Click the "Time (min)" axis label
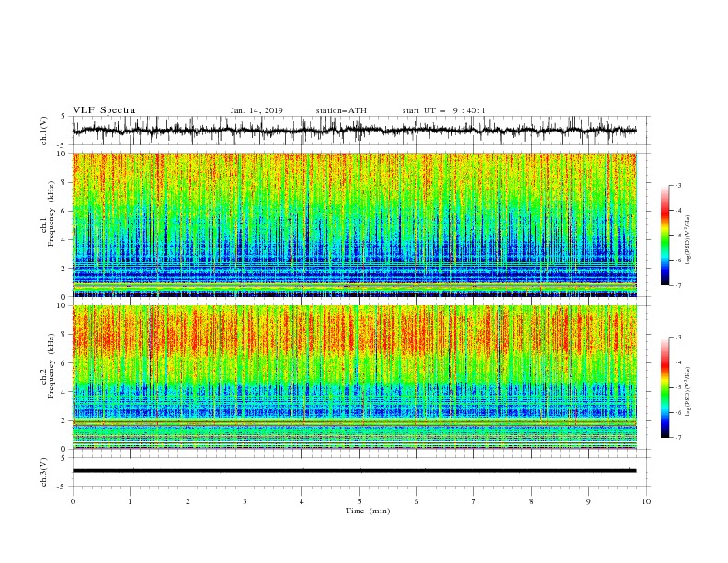Image resolution: width=728 pixels, height=563 pixels. coord(368,511)
